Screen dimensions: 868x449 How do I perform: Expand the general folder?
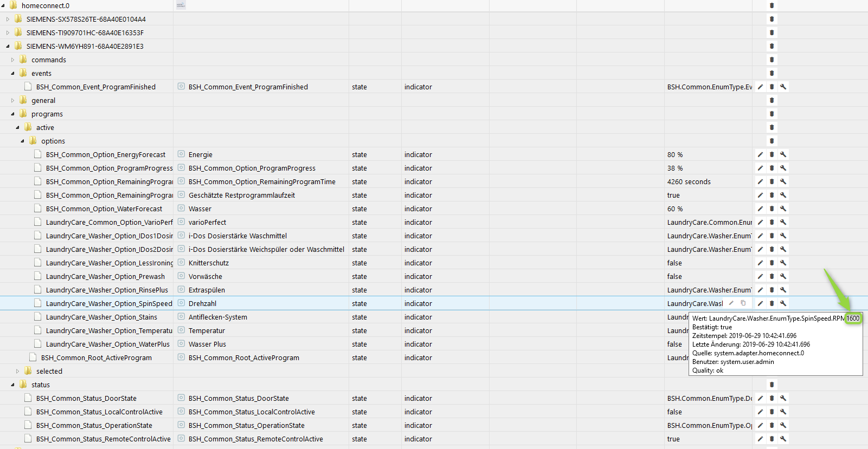[x=12, y=100]
